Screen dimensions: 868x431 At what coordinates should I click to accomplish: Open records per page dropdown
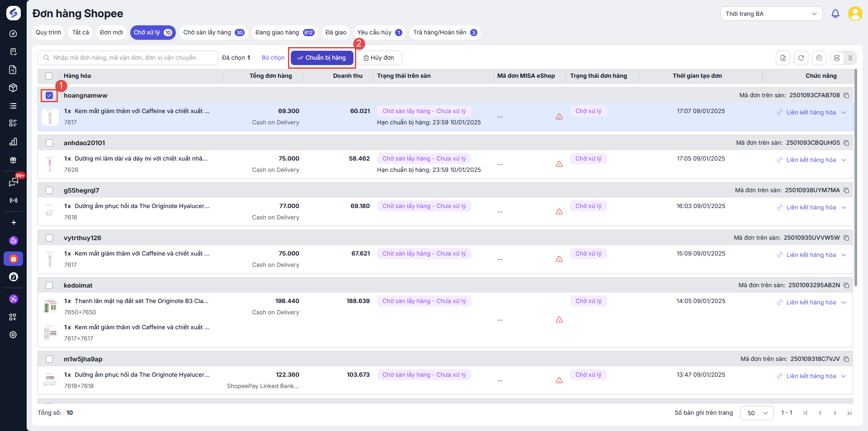click(757, 413)
